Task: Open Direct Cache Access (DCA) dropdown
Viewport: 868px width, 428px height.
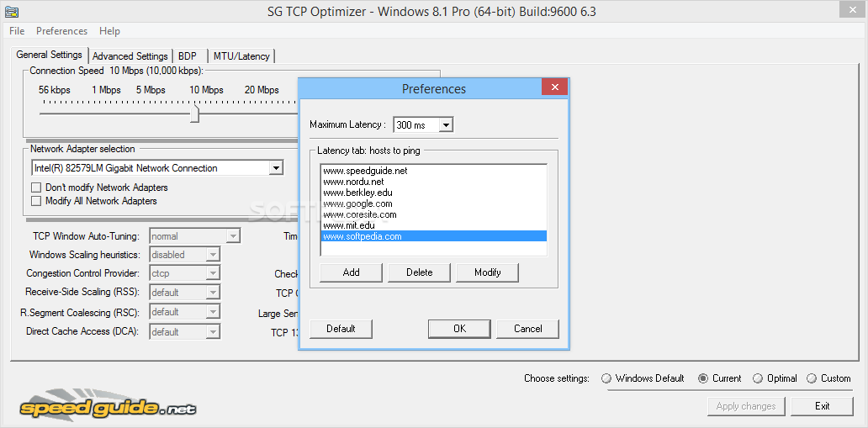Action: [x=213, y=332]
